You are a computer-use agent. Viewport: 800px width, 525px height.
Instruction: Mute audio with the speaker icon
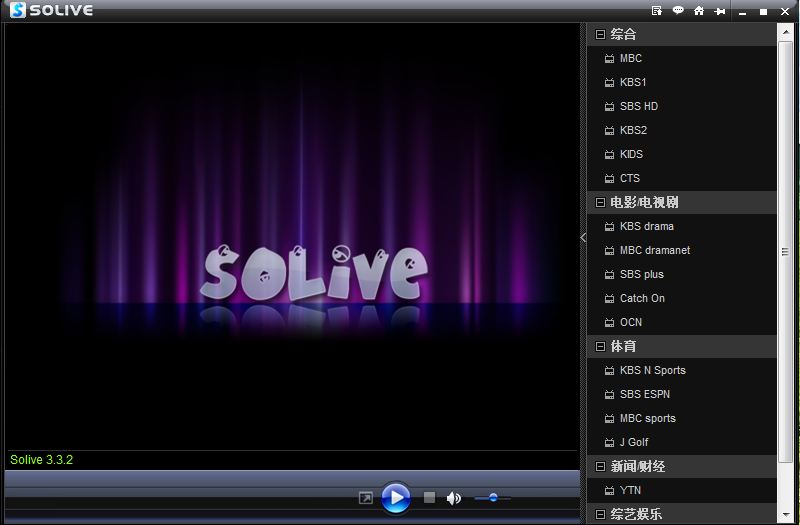(454, 498)
